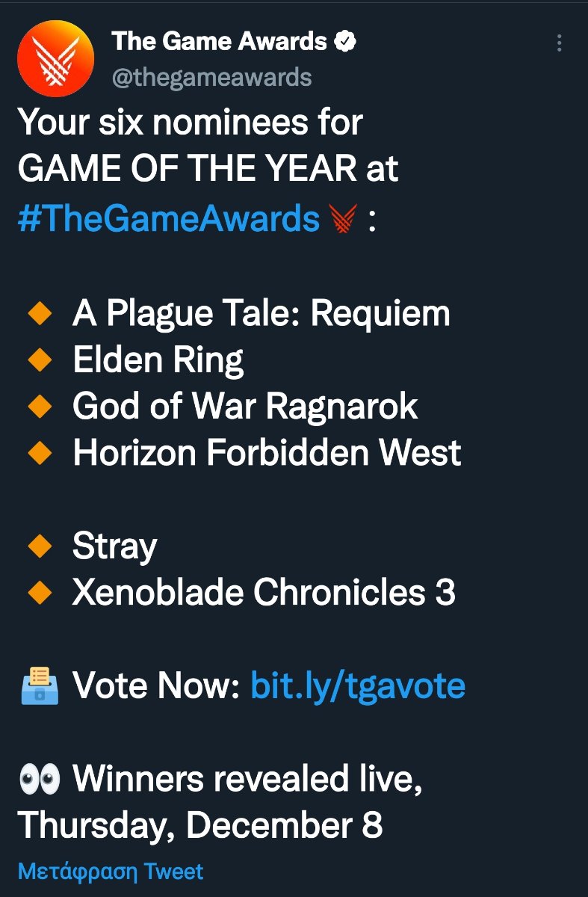Click the GAME OF THE YEAR text
Image resolution: width=588 pixels, height=897 pixels.
click(187, 170)
